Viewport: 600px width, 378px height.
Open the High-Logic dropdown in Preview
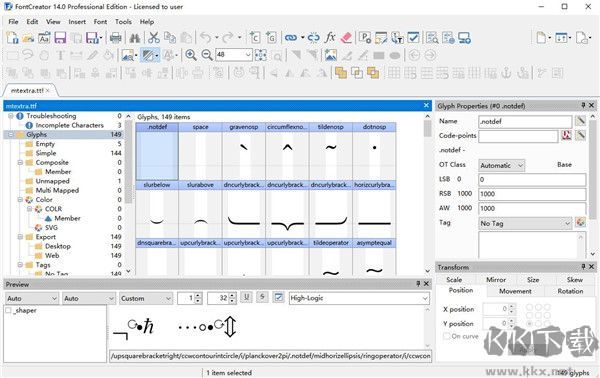point(359,298)
